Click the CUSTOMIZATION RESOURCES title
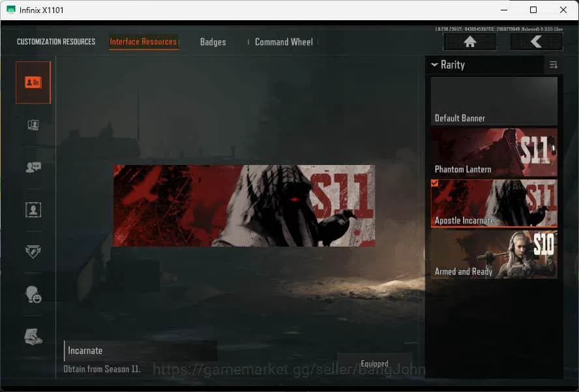The width and height of the screenshot is (579, 392). point(56,42)
